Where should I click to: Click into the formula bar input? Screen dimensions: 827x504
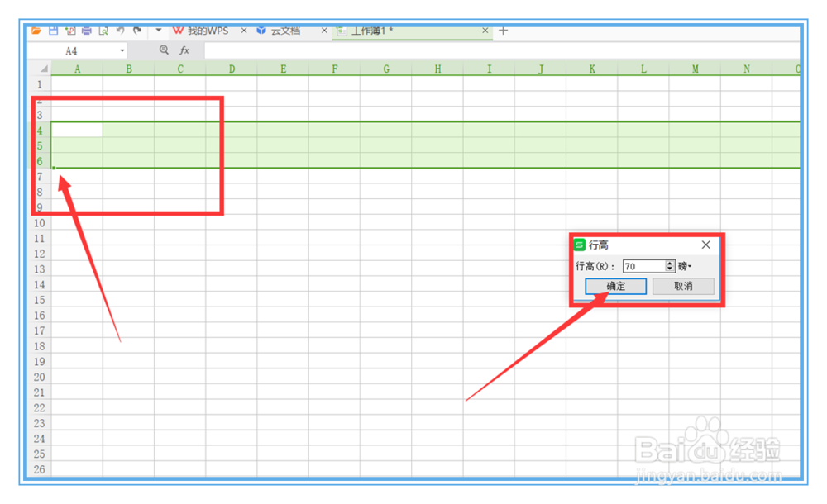coord(501,51)
